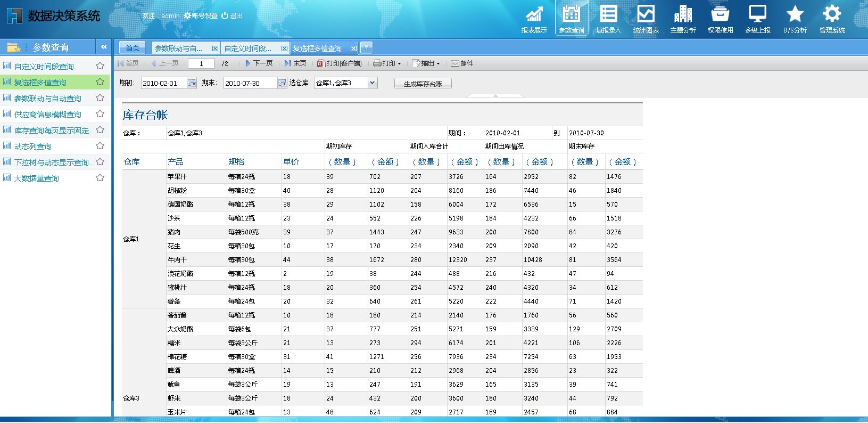Click the page number input field
Screen dimensions: 868x424
(x=201, y=63)
